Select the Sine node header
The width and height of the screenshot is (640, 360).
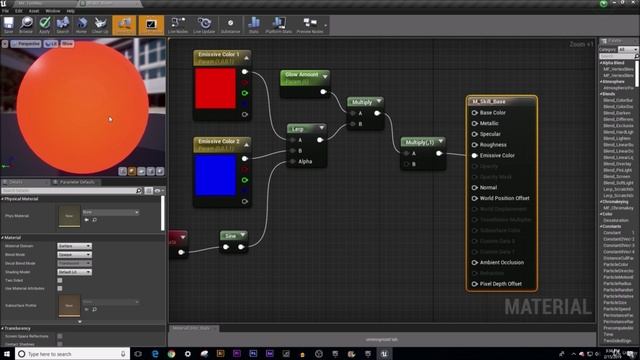(233, 236)
